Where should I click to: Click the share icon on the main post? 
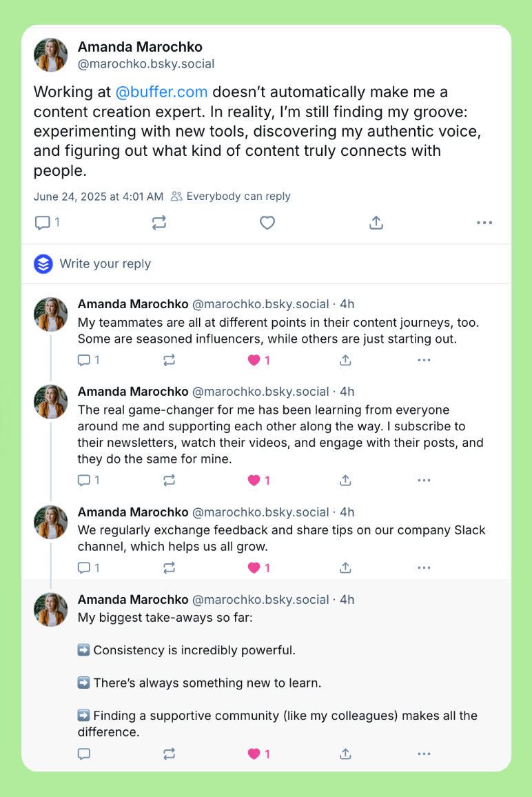(x=376, y=223)
